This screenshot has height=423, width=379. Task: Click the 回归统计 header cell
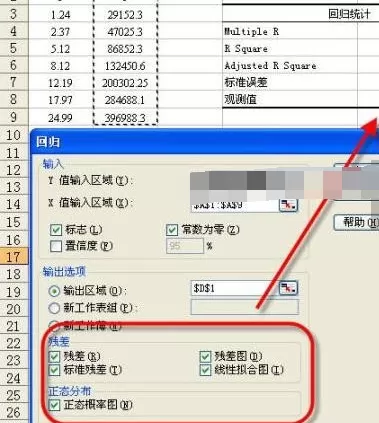click(301, 14)
